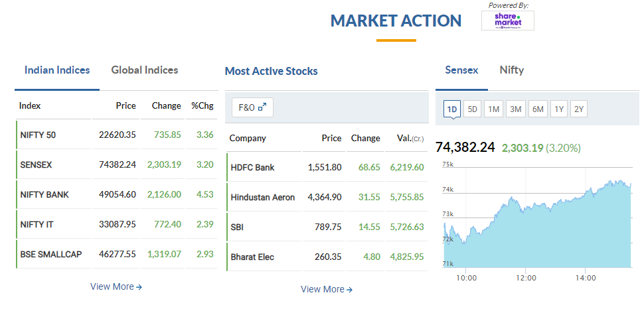Screen dimensions: 644x309
Task: Click the 14:00 time label on chart axis
Action: pos(586,278)
